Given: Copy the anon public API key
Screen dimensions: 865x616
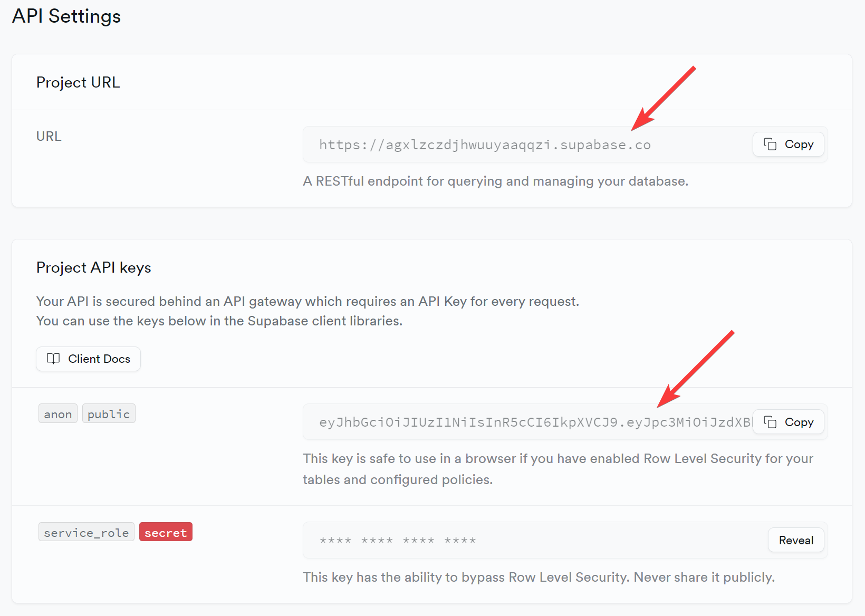Looking at the screenshot, I should 788,422.
